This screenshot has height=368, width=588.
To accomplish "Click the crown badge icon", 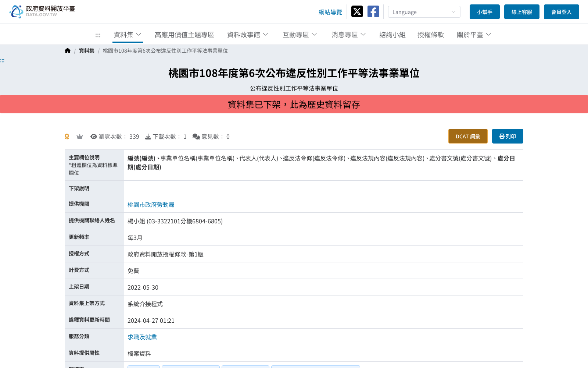I will tap(80, 137).
